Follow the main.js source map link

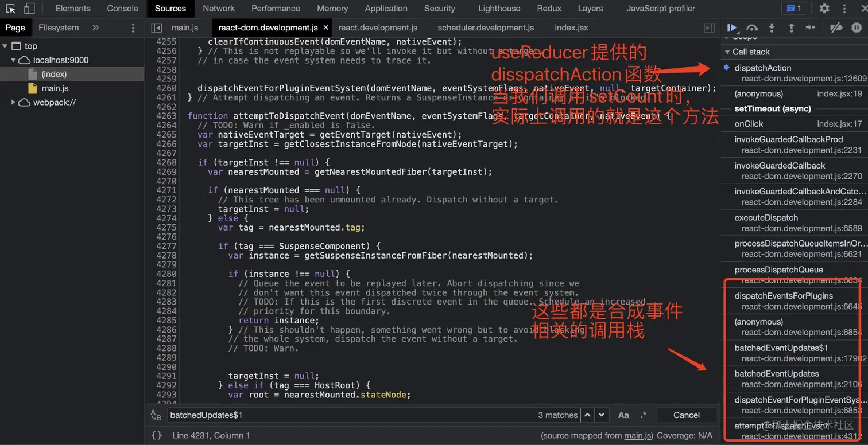[638, 436]
